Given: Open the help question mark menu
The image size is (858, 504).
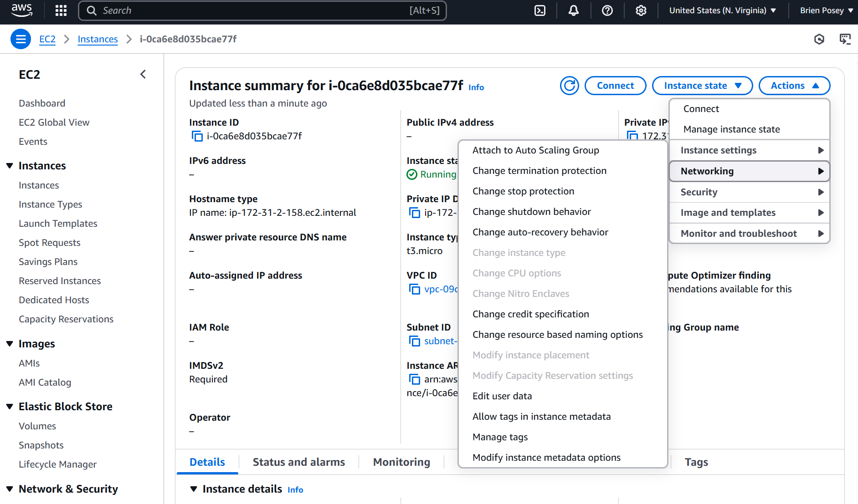Looking at the screenshot, I should (x=607, y=10).
